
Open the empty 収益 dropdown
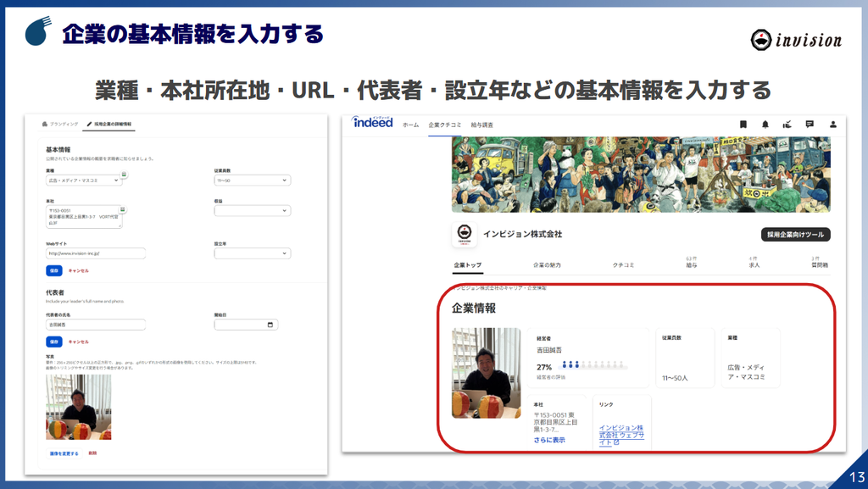coord(253,211)
